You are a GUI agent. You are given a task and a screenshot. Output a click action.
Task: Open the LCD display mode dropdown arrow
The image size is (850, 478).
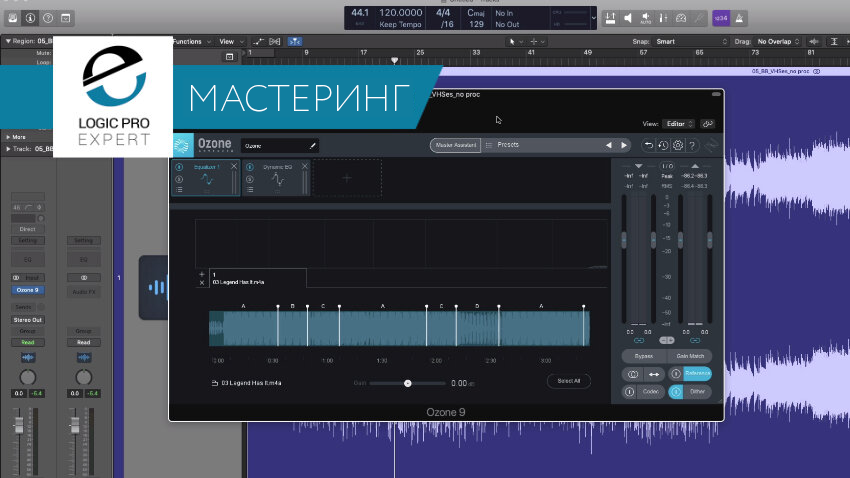pyautogui.click(x=594, y=18)
